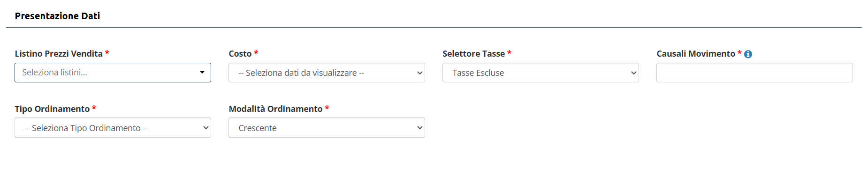
Task: Click the 'Presentazione Dati' section heading
Action: (x=57, y=16)
